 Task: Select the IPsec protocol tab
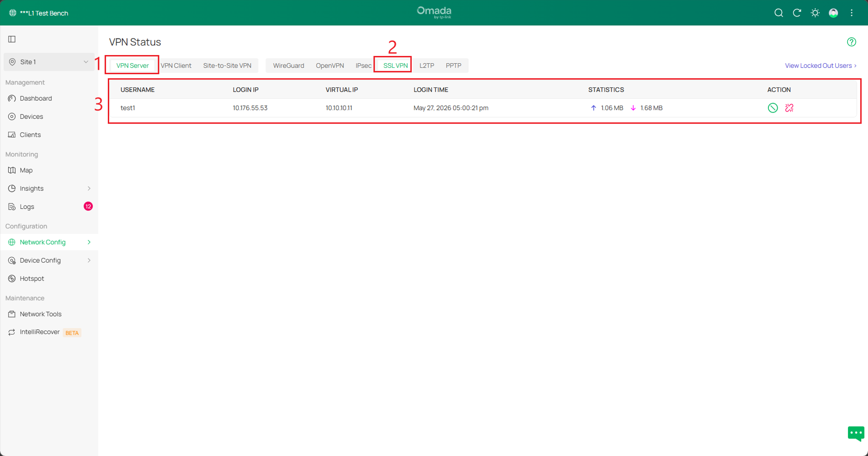coord(363,66)
